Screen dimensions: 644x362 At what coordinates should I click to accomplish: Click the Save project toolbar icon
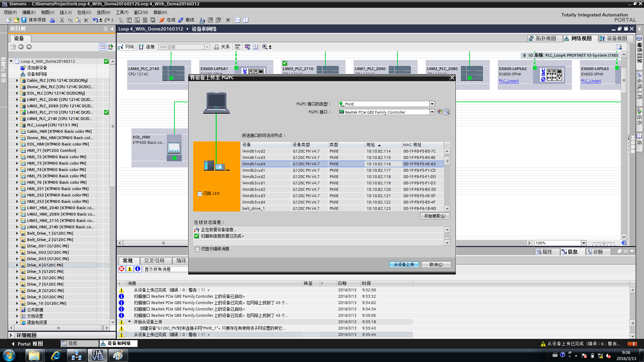click(24, 20)
